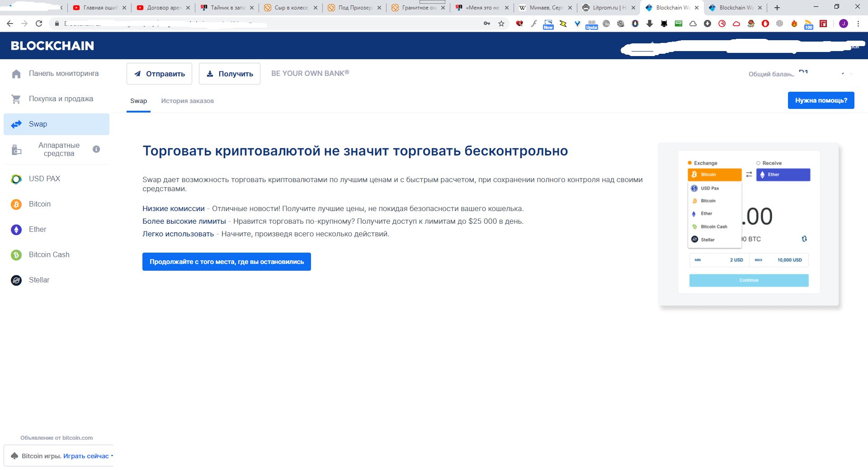
Task: Click the extension icon badged New
Action: (x=548, y=24)
